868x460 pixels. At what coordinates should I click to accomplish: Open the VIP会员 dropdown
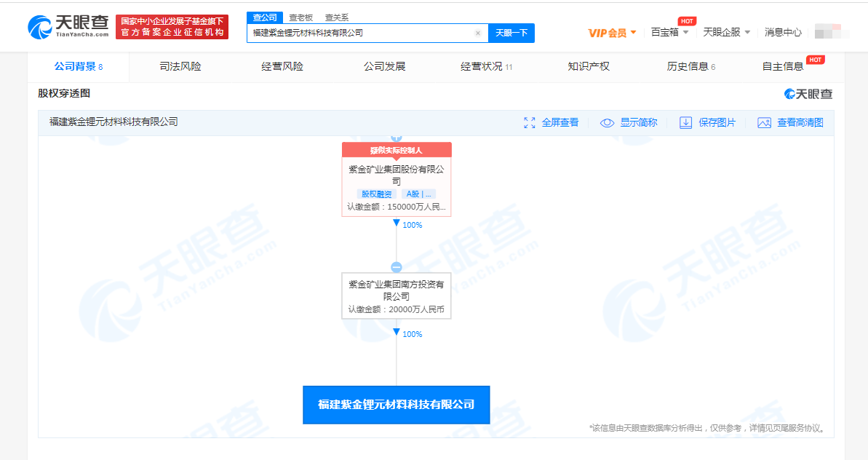pyautogui.click(x=612, y=33)
